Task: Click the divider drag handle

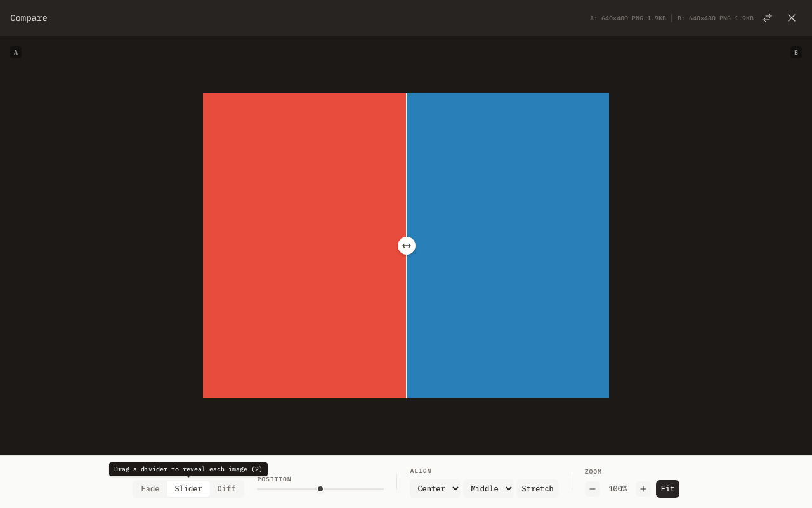Action: point(407,246)
